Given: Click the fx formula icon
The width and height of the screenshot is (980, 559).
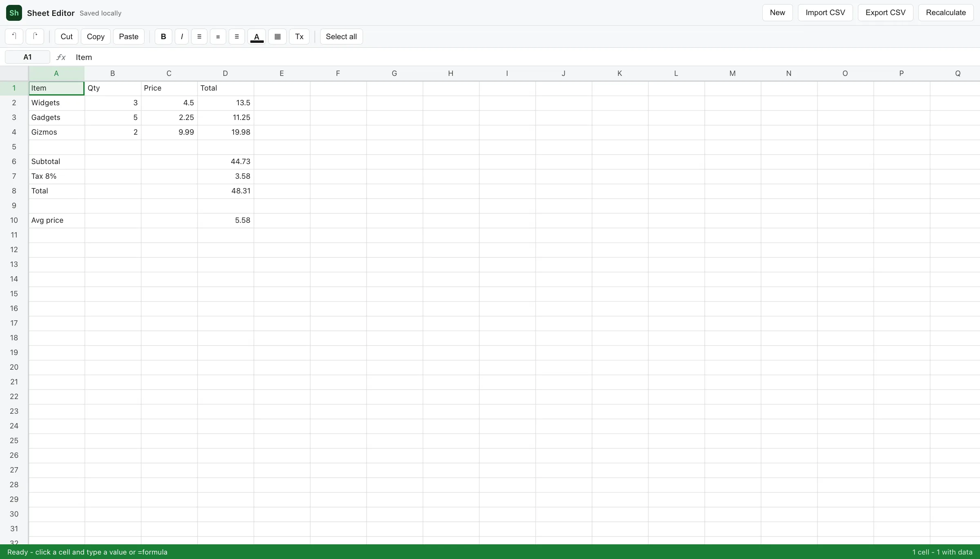Looking at the screenshot, I should [61, 57].
